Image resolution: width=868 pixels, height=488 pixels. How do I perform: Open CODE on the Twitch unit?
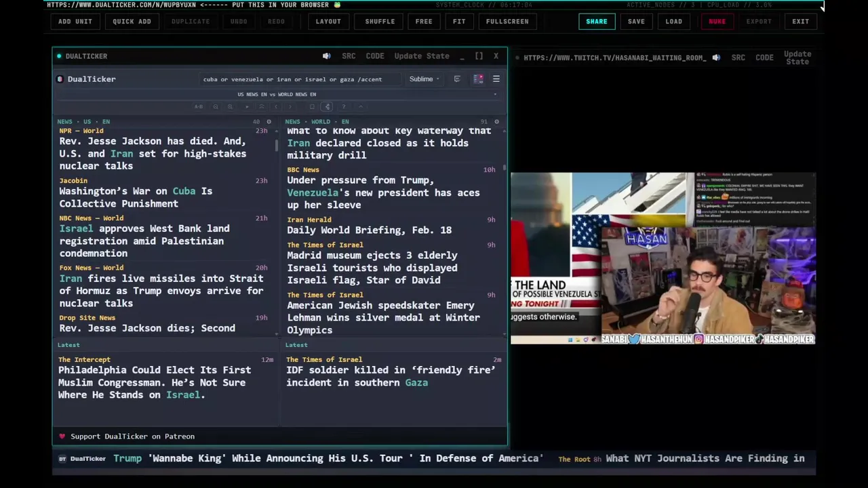(x=764, y=58)
